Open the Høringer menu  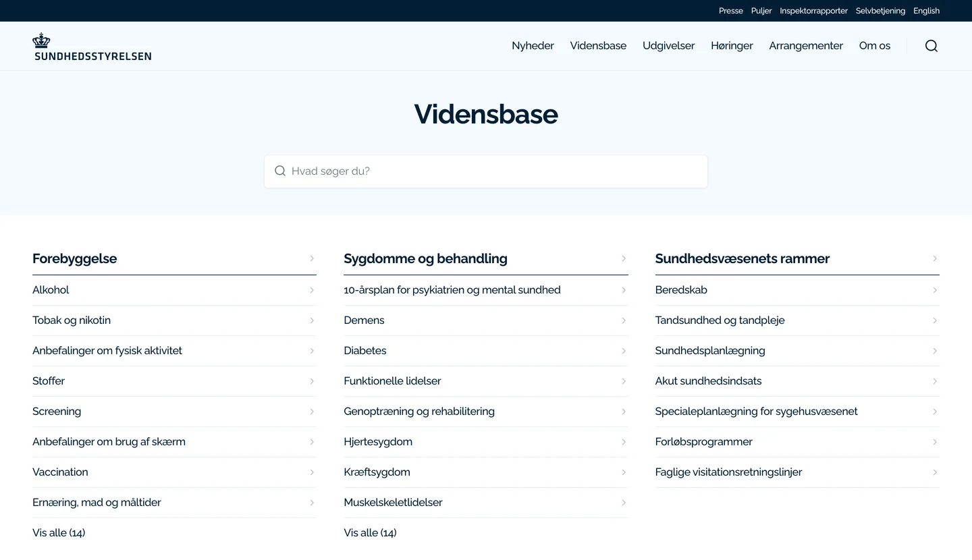coord(732,46)
